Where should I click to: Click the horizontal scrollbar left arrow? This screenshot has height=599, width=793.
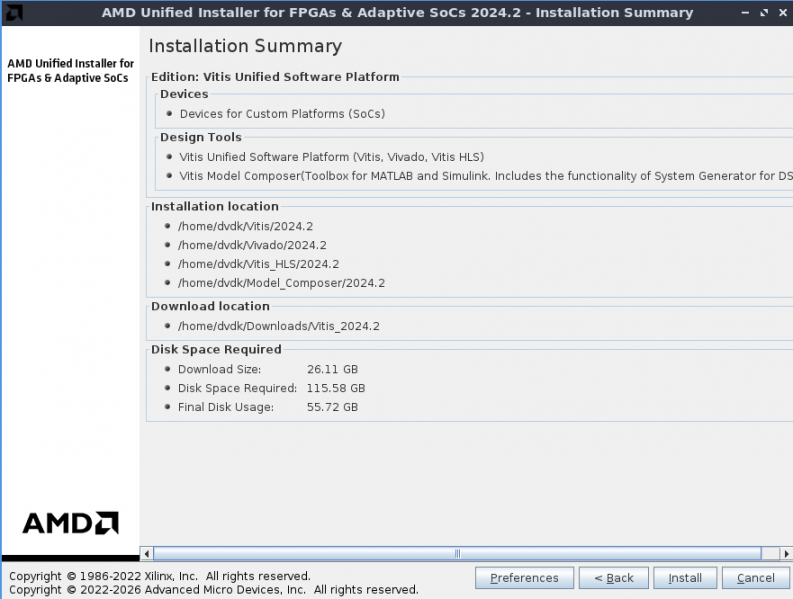(x=147, y=553)
